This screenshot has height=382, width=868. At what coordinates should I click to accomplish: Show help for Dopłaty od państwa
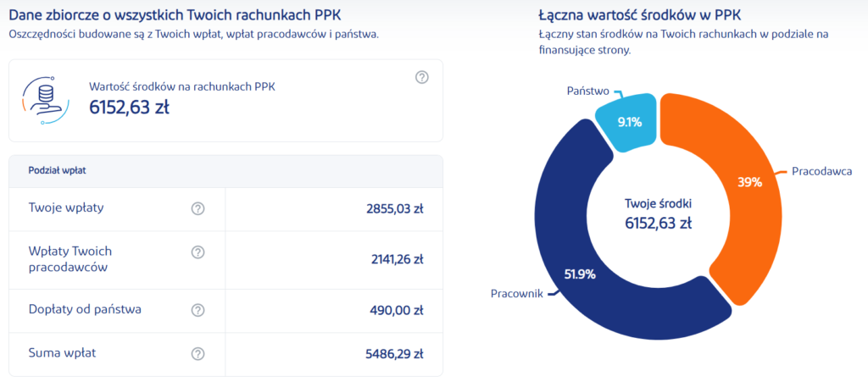[198, 310]
